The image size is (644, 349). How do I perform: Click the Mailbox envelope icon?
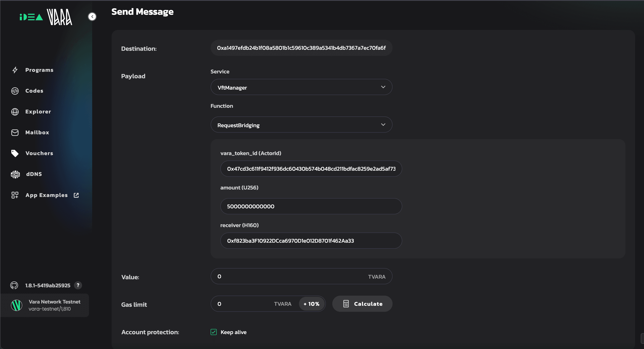pyautogui.click(x=15, y=132)
